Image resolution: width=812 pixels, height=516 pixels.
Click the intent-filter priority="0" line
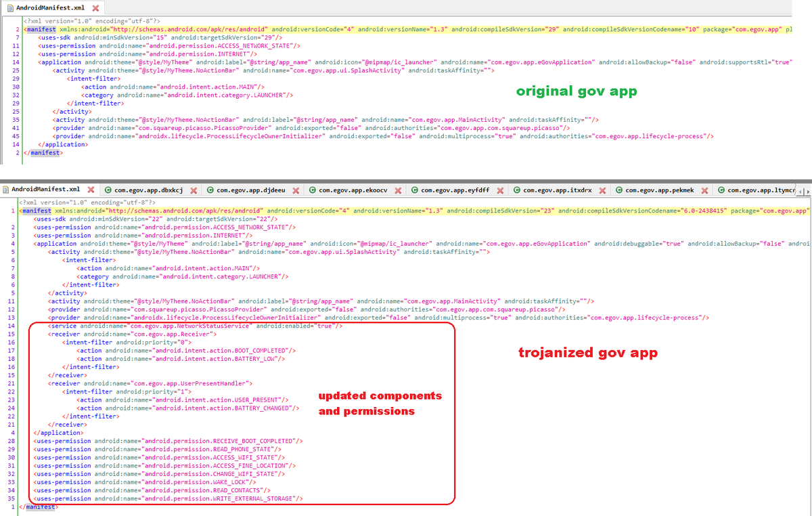129,342
